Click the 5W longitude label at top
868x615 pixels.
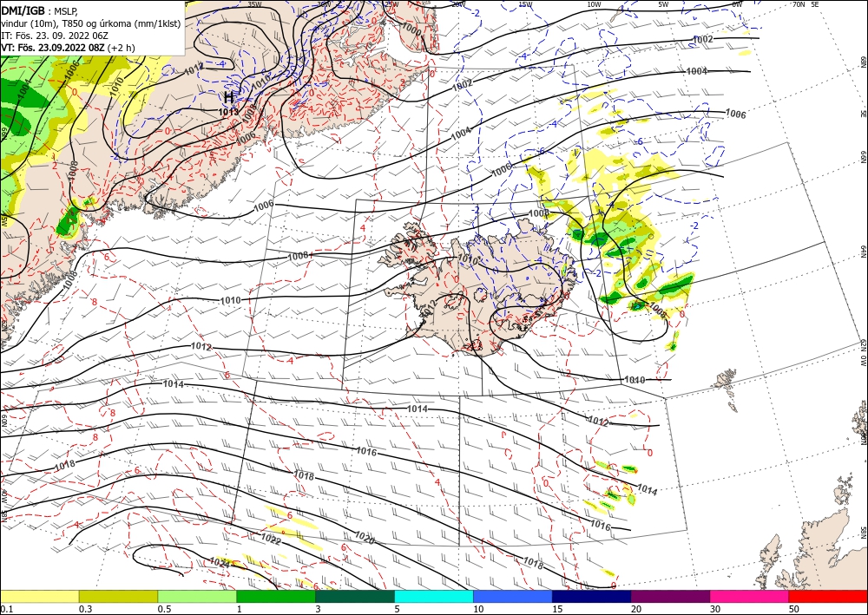coord(663,3)
